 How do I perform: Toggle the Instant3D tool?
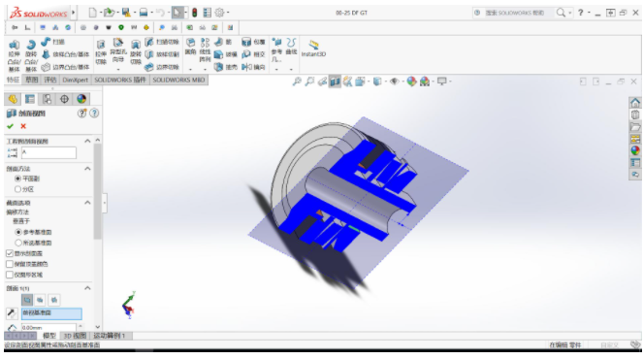pyautogui.click(x=313, y=49)
